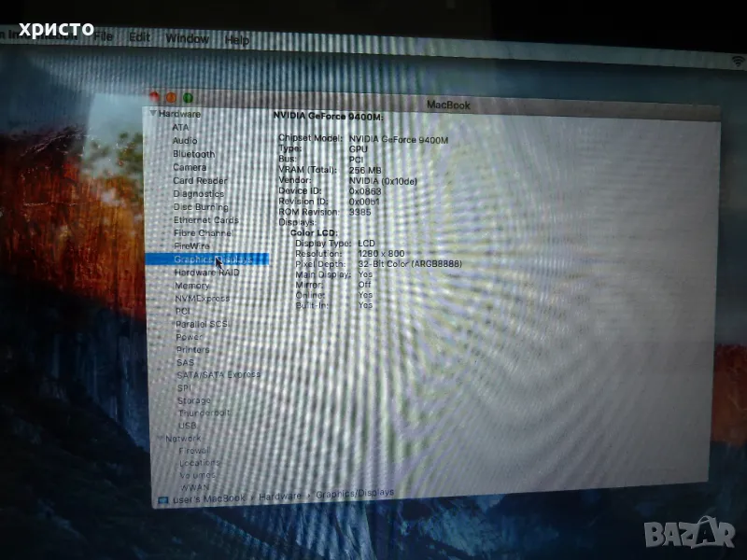
Task: Click Hardware in the path bar
Action: [x=279, y=497]
